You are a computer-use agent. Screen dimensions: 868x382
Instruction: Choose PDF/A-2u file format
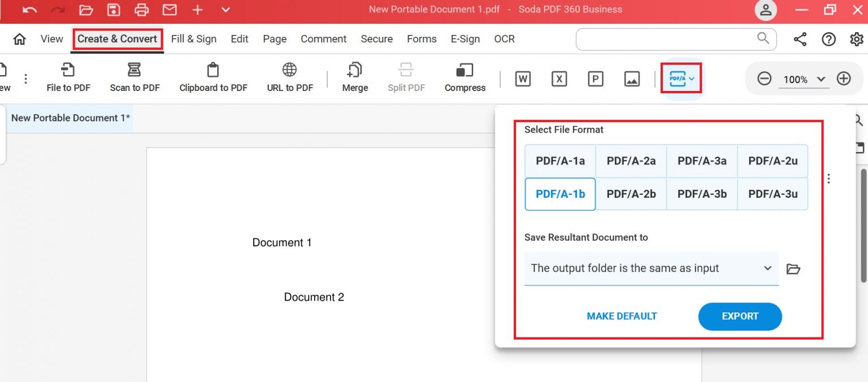[773, 161]
